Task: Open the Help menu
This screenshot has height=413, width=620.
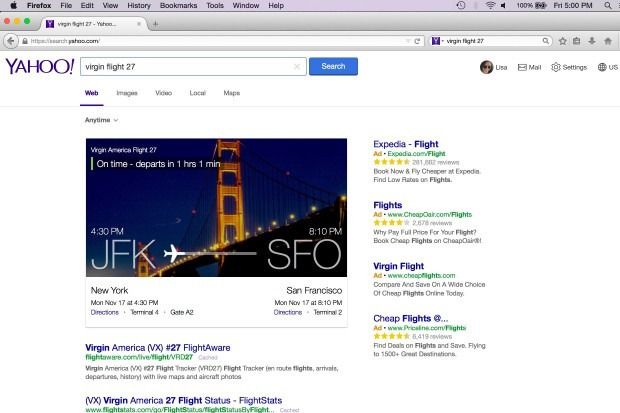Action: (x=276, y=6)
